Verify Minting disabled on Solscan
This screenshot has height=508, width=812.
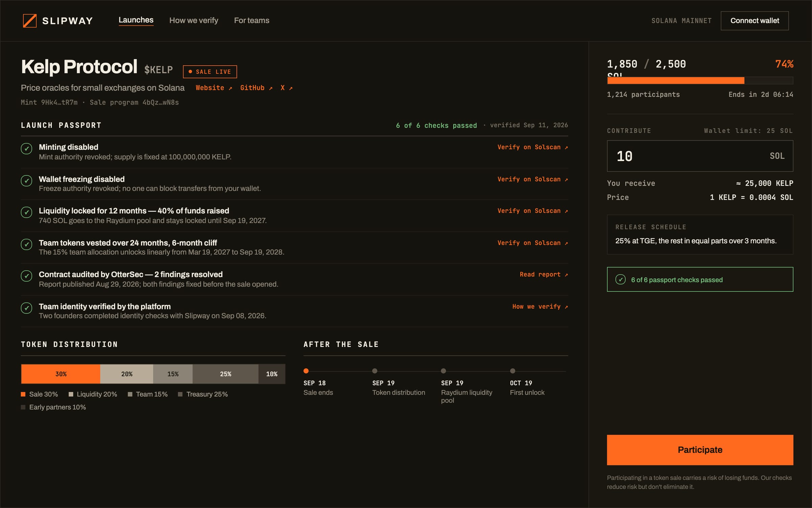pos(533,147)
